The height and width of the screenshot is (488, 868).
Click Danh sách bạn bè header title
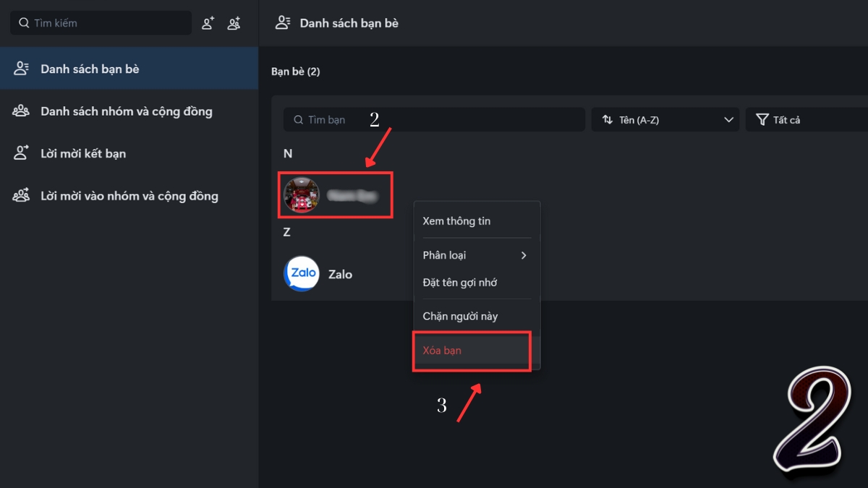pos(349,23)
